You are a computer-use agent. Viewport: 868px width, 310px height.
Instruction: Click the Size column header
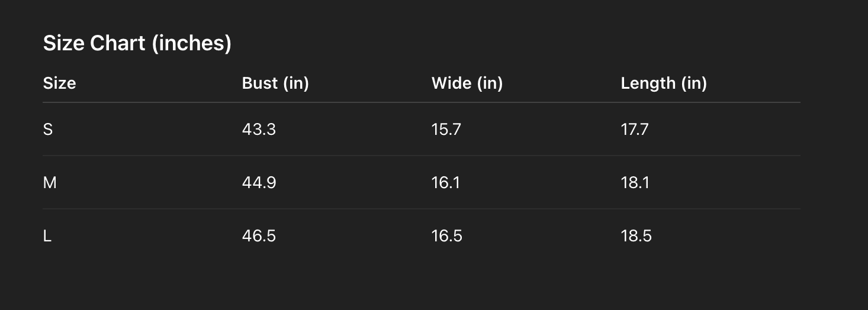click(x=59, y=83)
